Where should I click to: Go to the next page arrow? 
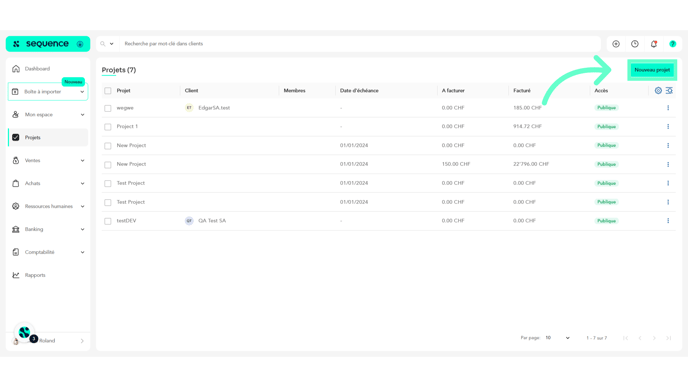click(654, 338)
